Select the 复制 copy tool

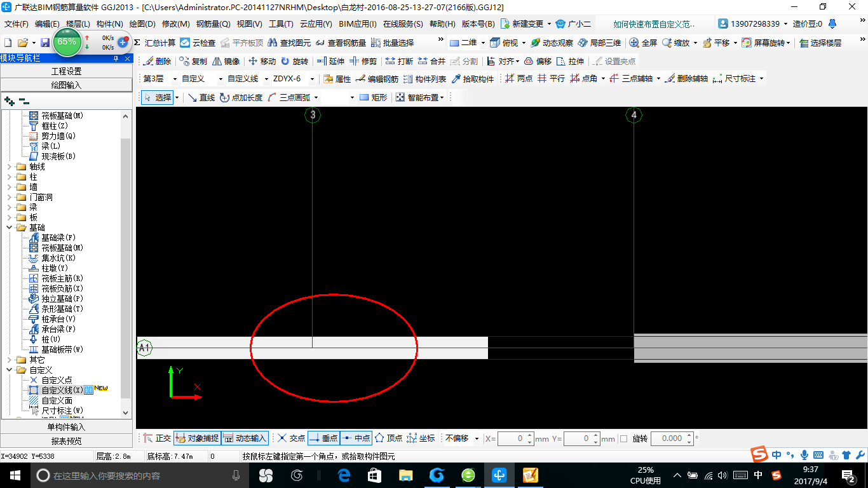193,62
